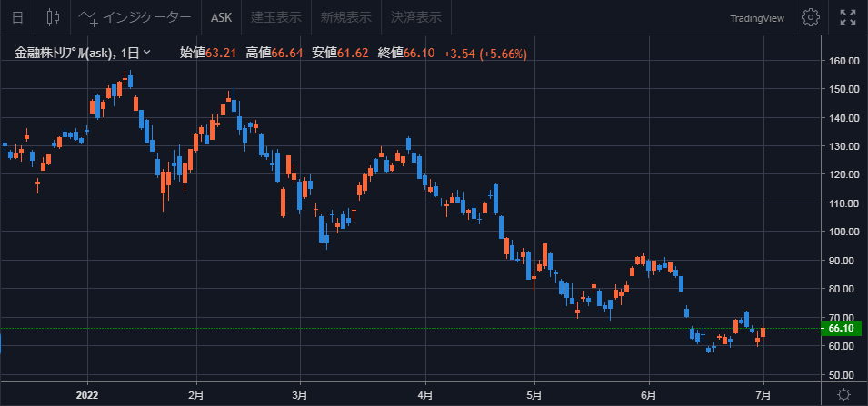868x406 pixels.
Task: Click the 160.00 price axis label
Action: 842,60
